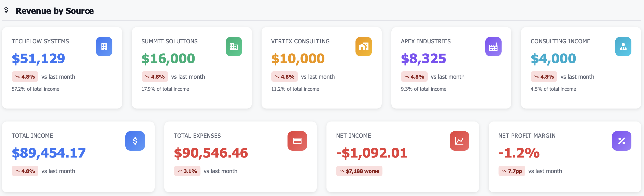Select the Net Income chart icon
Screen dimensions: 644x196
pyautogui.click(x=460, y=141)
